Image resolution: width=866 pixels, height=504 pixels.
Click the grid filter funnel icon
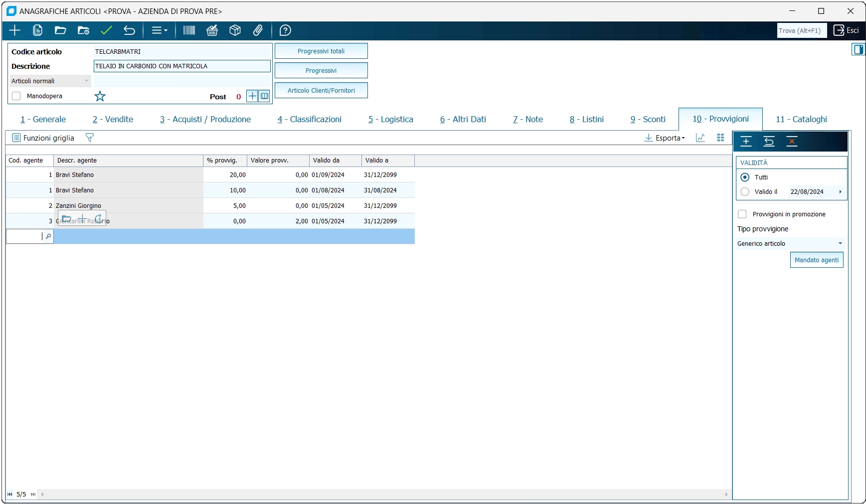pyautogui.click(x=90, y=138)
